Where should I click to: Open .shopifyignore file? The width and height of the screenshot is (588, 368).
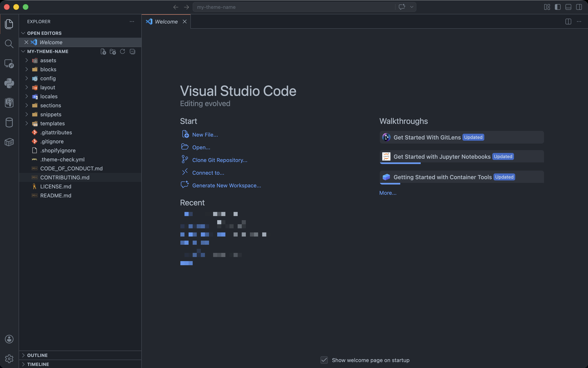[x=80, y=150]
